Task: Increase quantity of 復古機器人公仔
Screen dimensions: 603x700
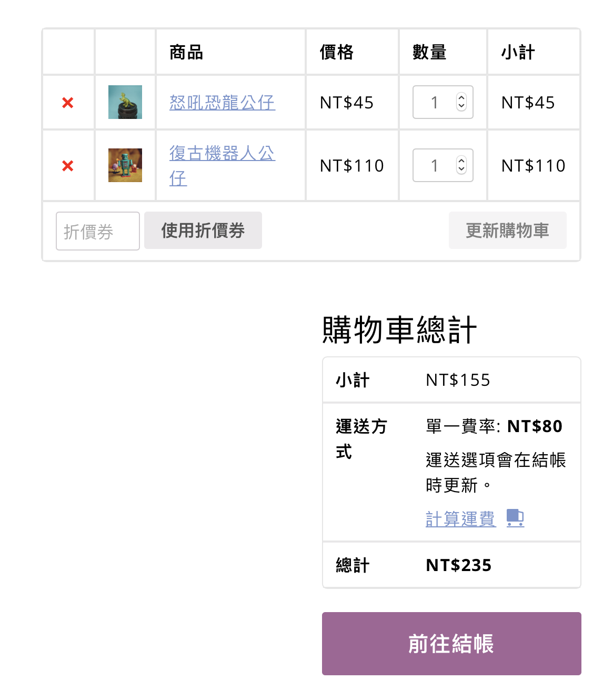Action: tap(461, 161)
